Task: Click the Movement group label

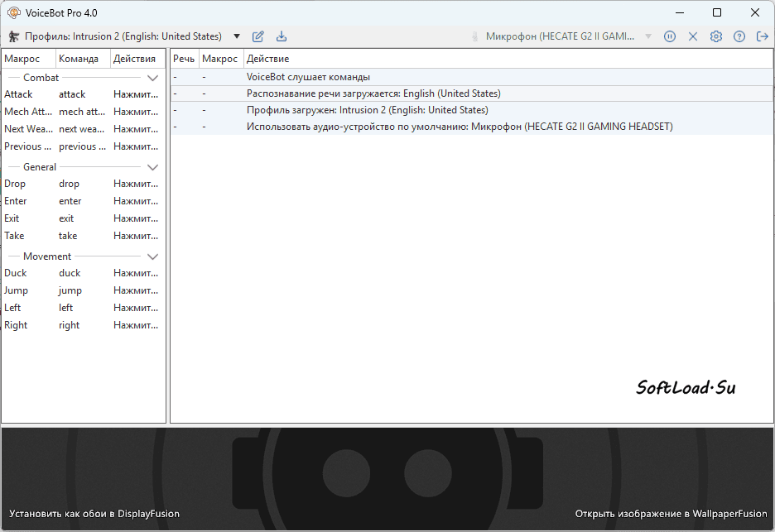Action: tap(47, 256)
